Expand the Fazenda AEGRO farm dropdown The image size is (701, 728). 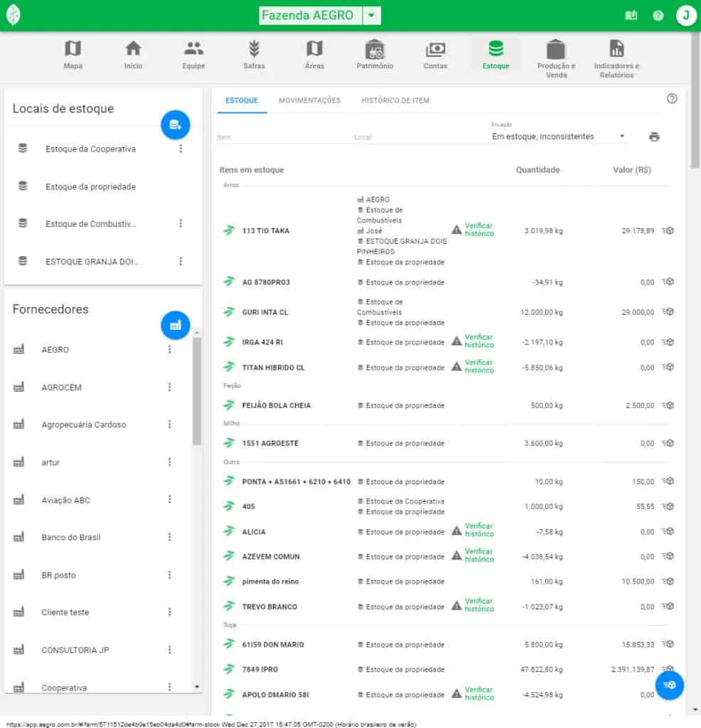click(372, 16)
